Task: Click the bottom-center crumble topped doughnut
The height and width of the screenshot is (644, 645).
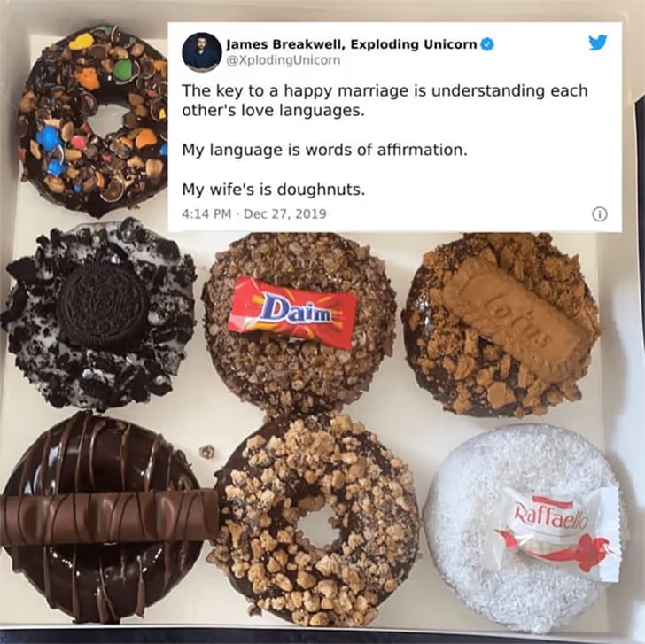Action: [315, 520]
